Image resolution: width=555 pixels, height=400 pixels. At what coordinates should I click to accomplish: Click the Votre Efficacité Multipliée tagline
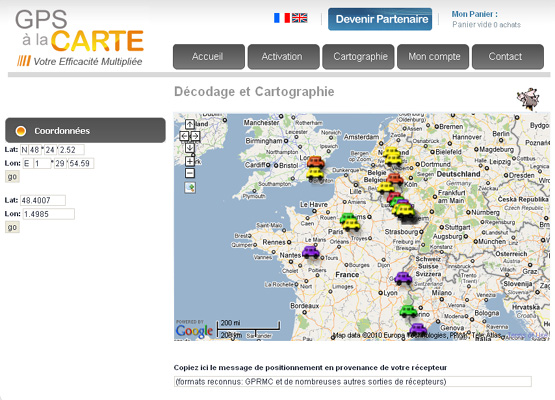tap(87, 62)
